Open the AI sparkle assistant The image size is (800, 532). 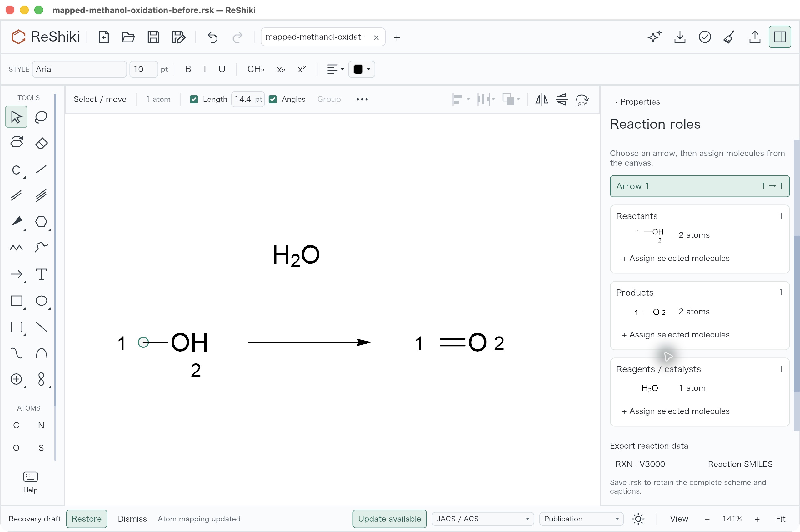click(x=655, y=37)
